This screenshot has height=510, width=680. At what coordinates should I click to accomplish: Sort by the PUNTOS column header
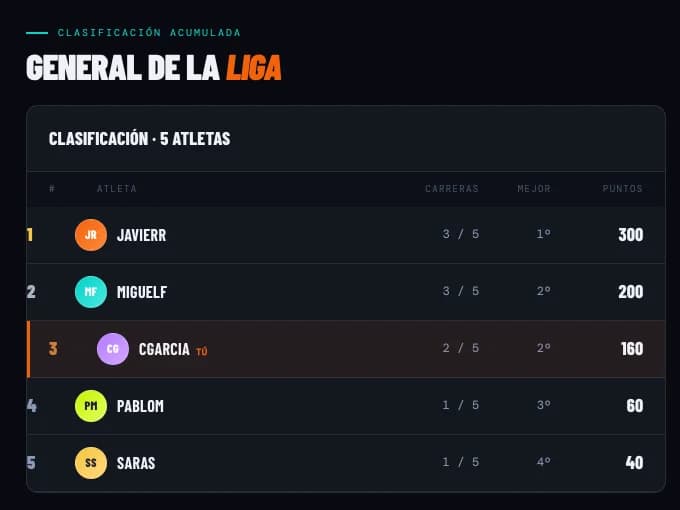point(622,189)
